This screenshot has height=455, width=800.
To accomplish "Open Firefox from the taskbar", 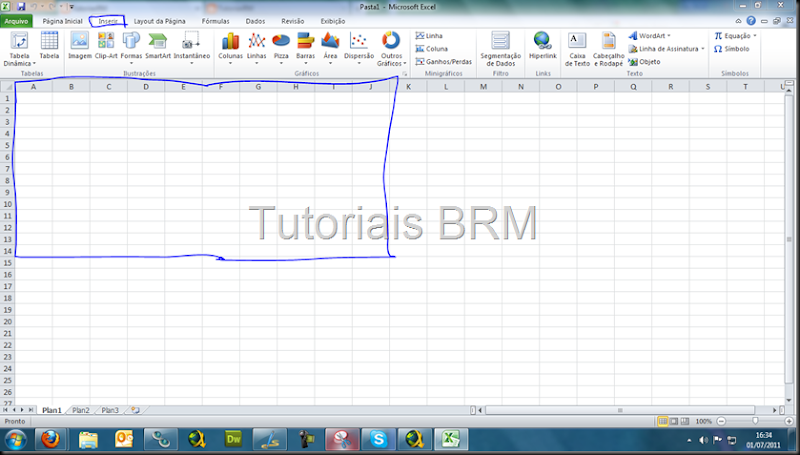I will [x=50, y=439].
